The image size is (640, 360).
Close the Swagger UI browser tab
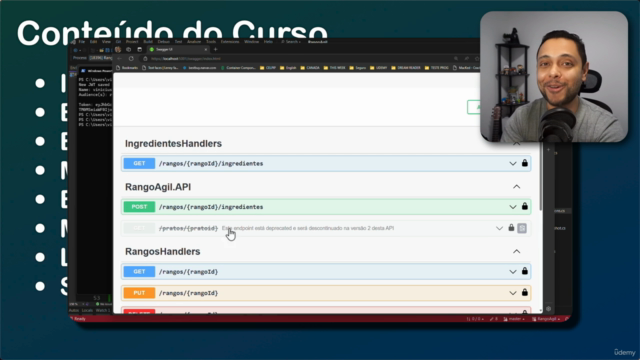[x=206, y=49]
